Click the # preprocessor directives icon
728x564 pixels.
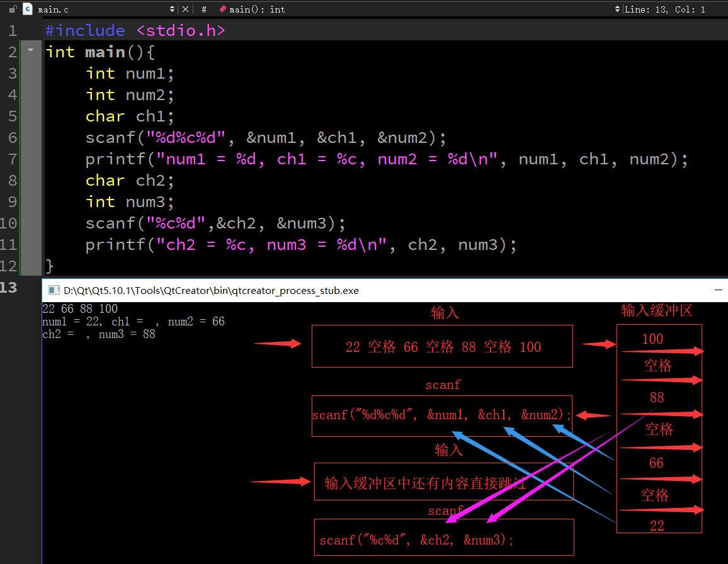tap(204, 9)
